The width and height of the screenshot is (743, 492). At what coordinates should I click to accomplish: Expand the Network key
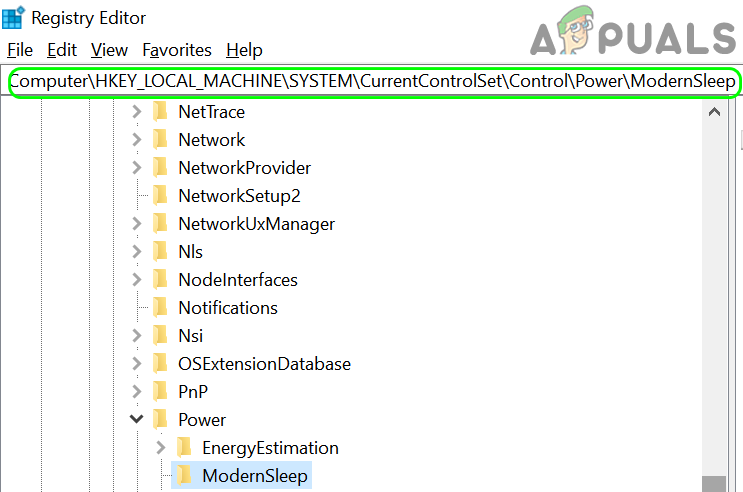coord(137,140)
